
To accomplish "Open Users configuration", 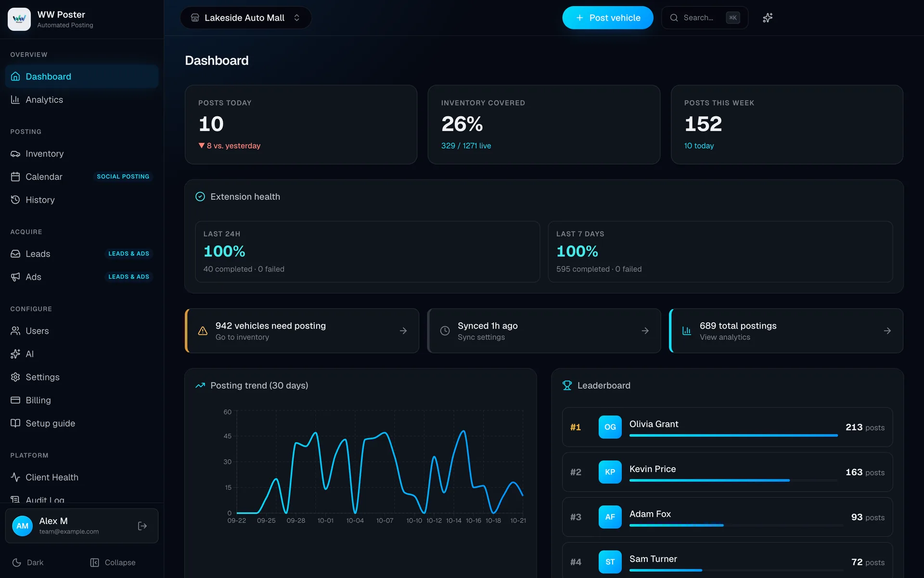I will (x=82, y=331).
